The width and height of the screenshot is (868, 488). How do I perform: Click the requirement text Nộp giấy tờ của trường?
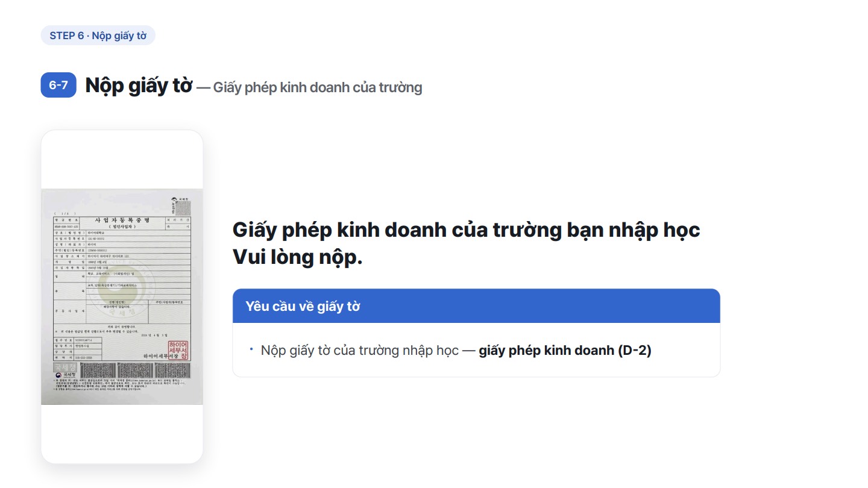[x=359, y=351]
